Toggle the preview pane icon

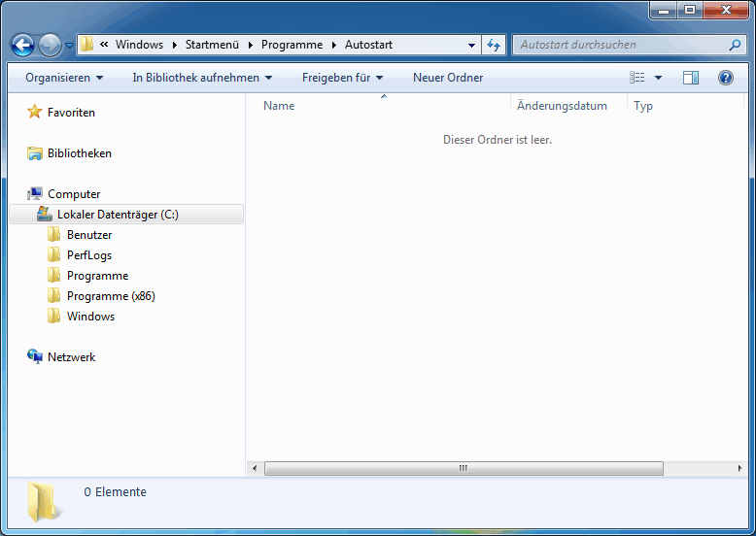coord(691,78)
